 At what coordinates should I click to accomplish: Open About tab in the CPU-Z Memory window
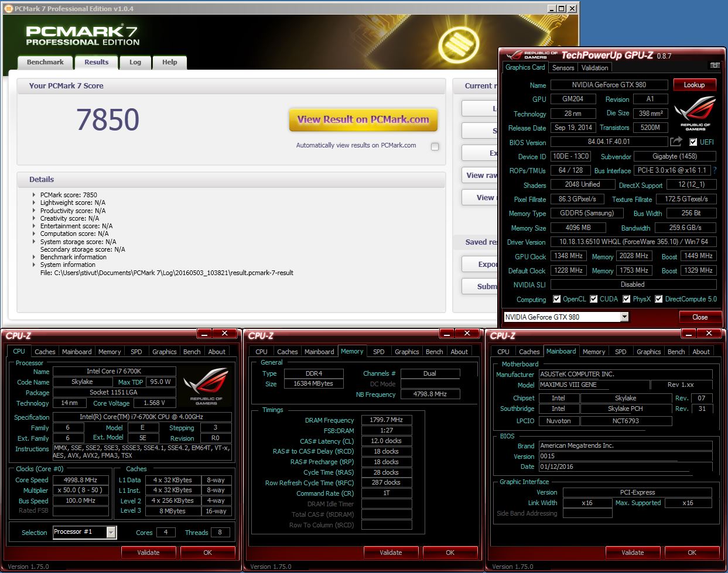pos(459,352)
